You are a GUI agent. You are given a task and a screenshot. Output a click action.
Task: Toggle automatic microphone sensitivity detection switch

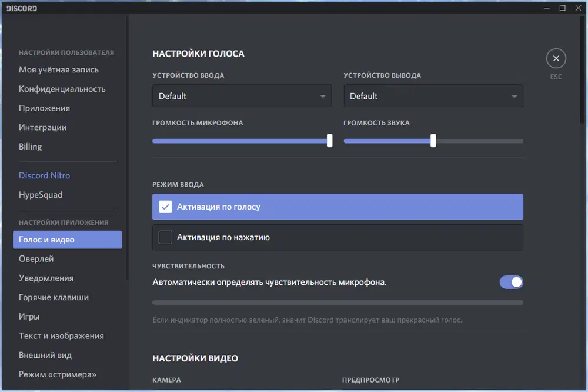(x=511, y=282)
